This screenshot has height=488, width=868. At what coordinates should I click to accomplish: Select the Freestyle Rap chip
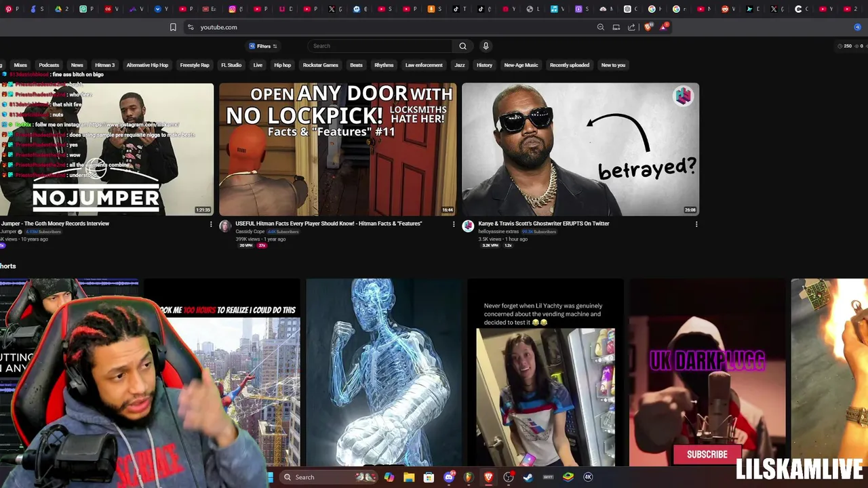(195, 65)
